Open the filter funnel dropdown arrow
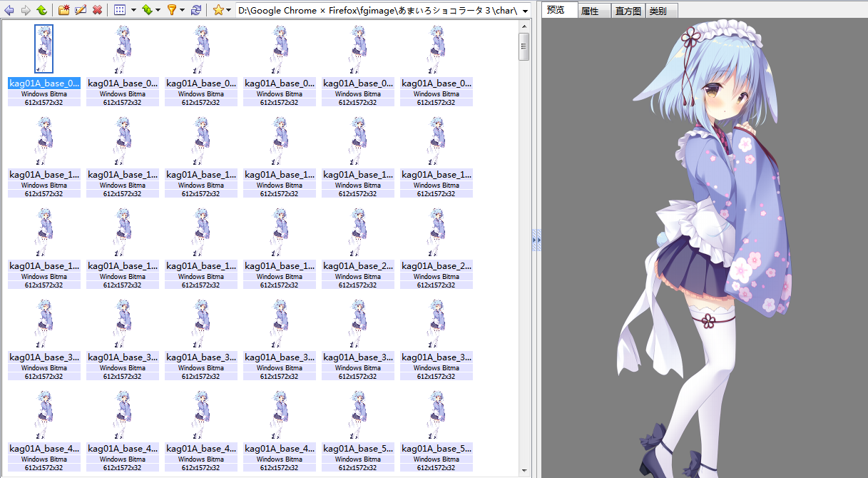868x478 pixels. pos(182,11)
